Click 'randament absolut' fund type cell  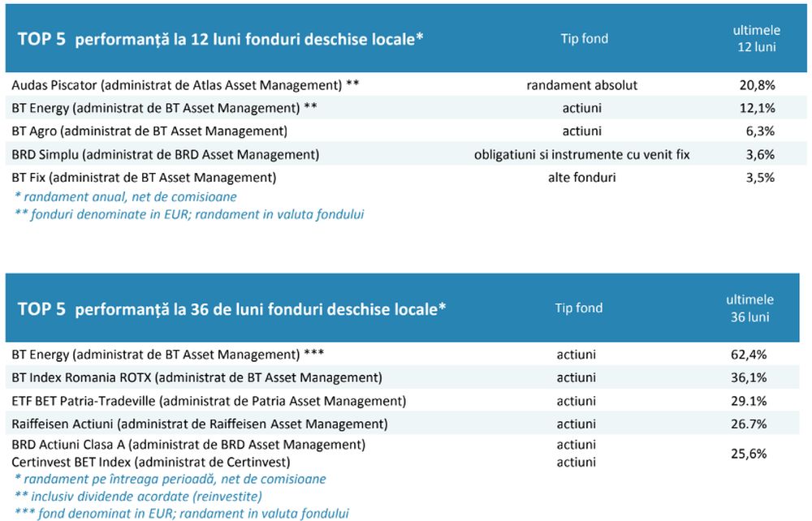(x=581, y=85)
